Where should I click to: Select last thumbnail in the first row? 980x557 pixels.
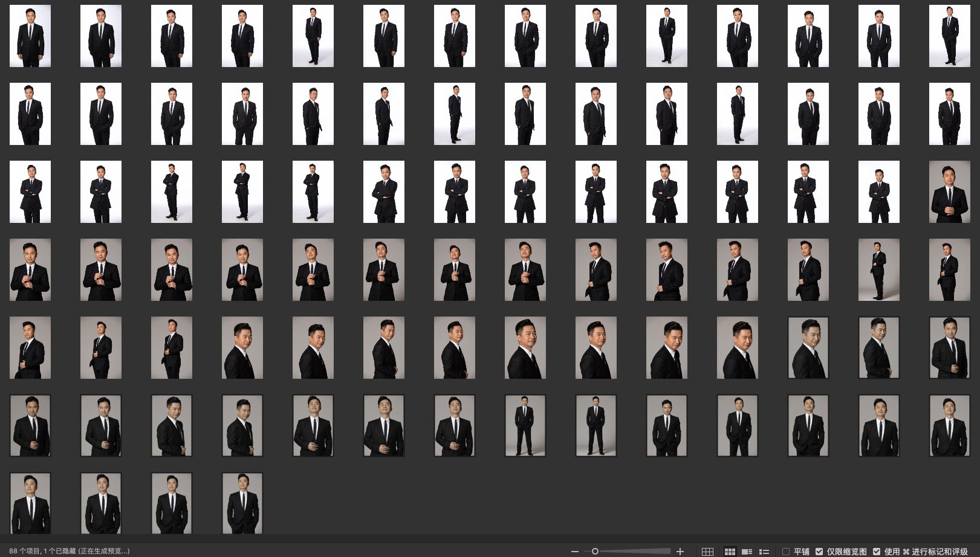[x=949, y=36]
